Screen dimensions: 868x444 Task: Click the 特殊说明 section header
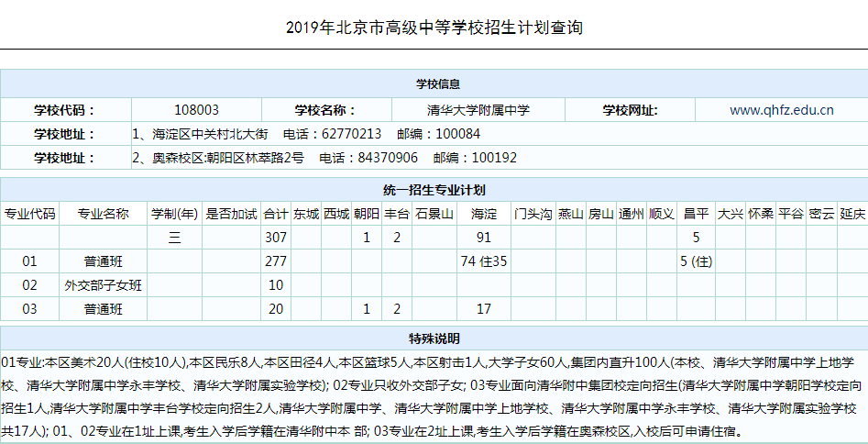click(434, 339)
